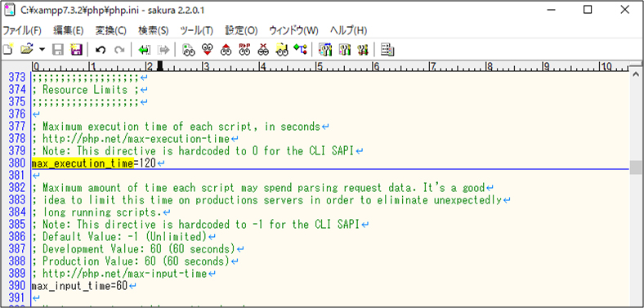The height and width of the screenshot is (308, 644).
Task: Open the 編集(E) menu
Action: pyautogui.click(x=68, y=30)
